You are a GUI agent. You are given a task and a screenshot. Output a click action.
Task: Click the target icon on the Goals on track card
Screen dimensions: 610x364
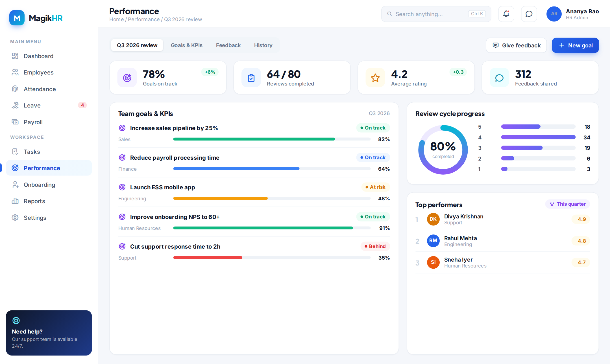pyautogui.click(x=127, y=78)
